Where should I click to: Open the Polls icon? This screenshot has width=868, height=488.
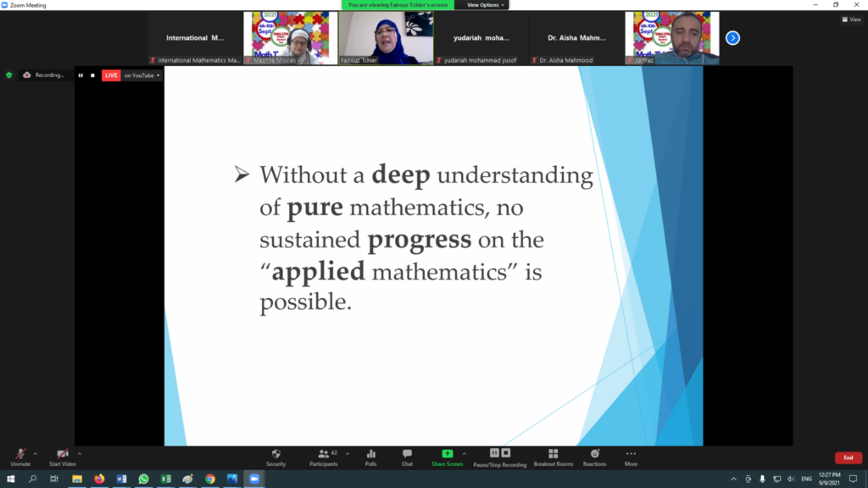click(x=371, y=454)
